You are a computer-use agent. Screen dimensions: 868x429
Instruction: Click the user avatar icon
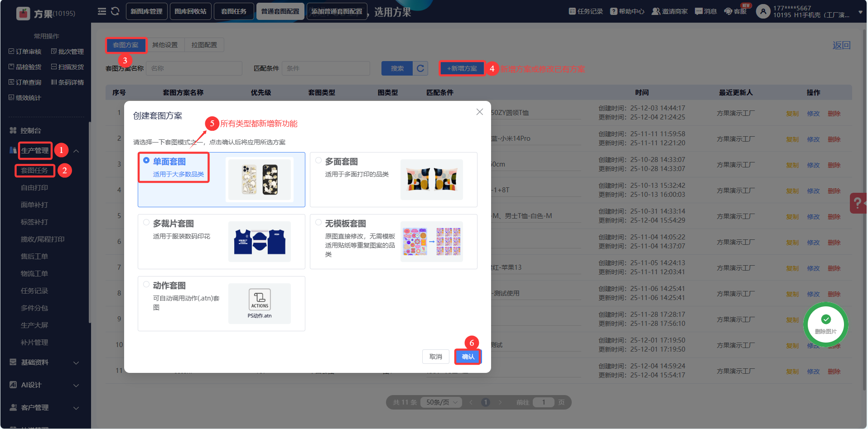click(763, 11)
